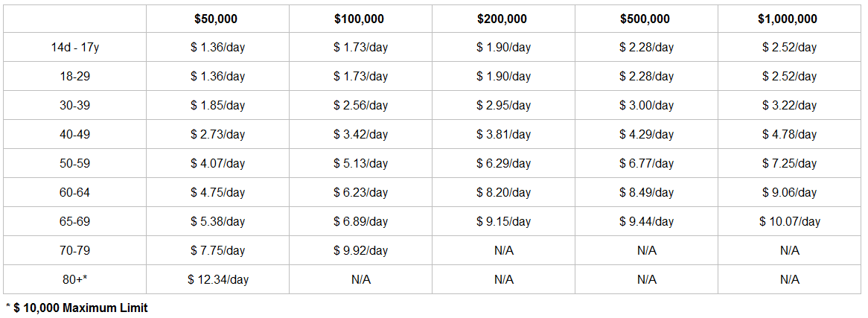The image size is (868, 318).
Task: Click the 30-39 age row label
Action: point(74,105)
